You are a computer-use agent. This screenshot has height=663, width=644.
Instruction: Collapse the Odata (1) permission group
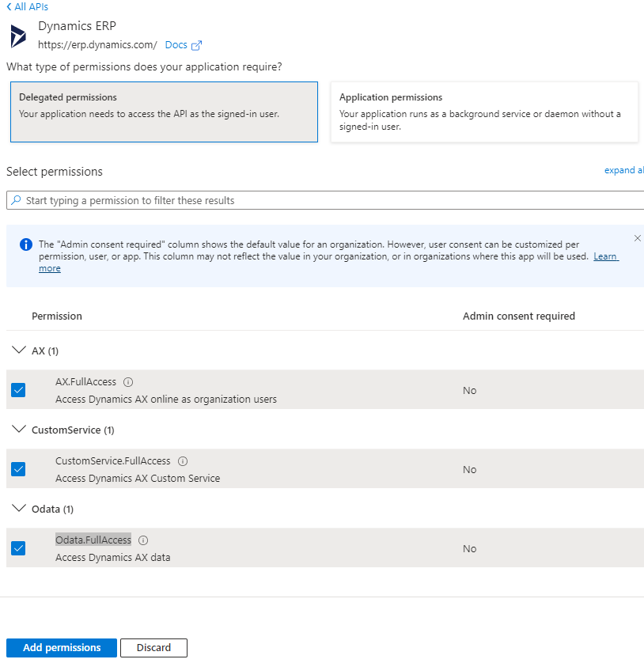coord(20,509)
